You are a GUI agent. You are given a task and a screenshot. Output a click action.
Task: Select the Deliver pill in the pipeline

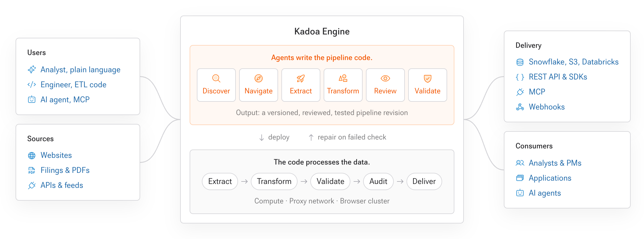[424, 181]
